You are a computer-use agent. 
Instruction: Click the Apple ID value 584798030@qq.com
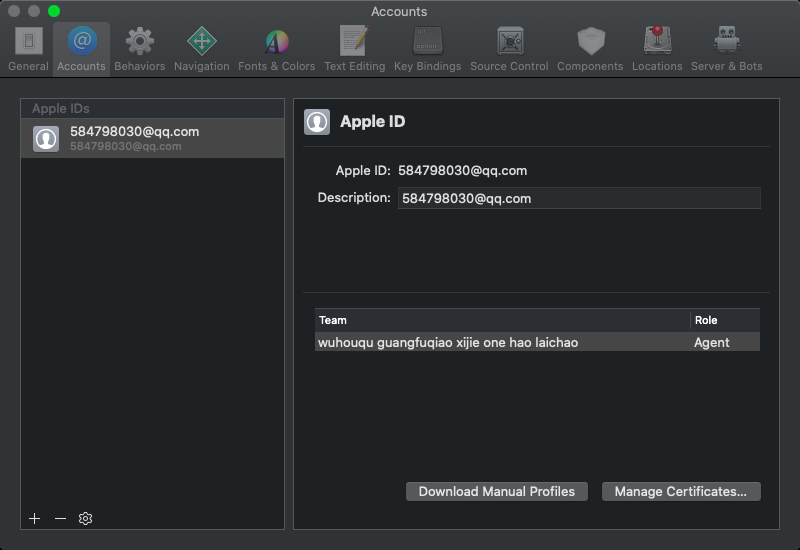click(462, 170)
